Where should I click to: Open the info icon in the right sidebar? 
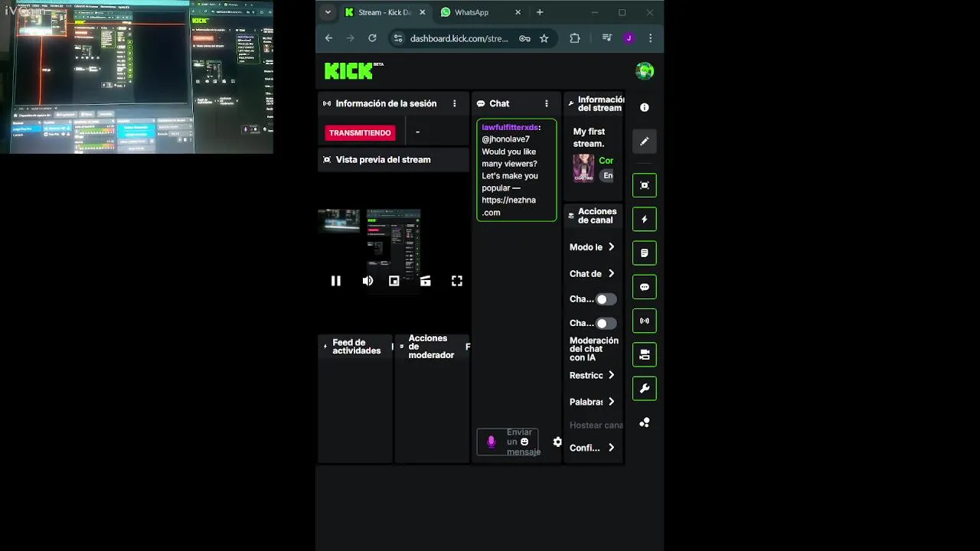645,108
